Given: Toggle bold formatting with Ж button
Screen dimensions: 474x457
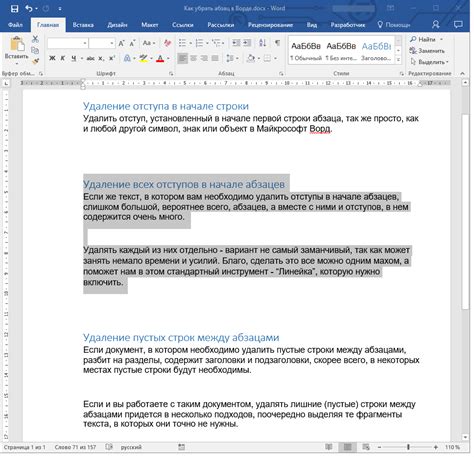Looking at the screenshot, I should pyautogui.click(x=52, y=58).
